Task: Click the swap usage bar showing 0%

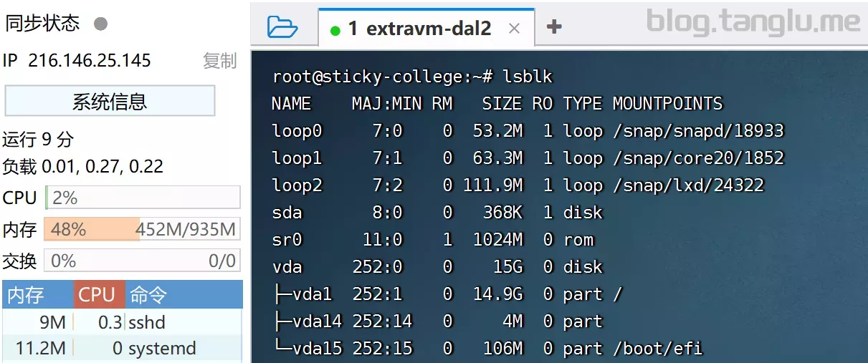Action: [142, 261]
